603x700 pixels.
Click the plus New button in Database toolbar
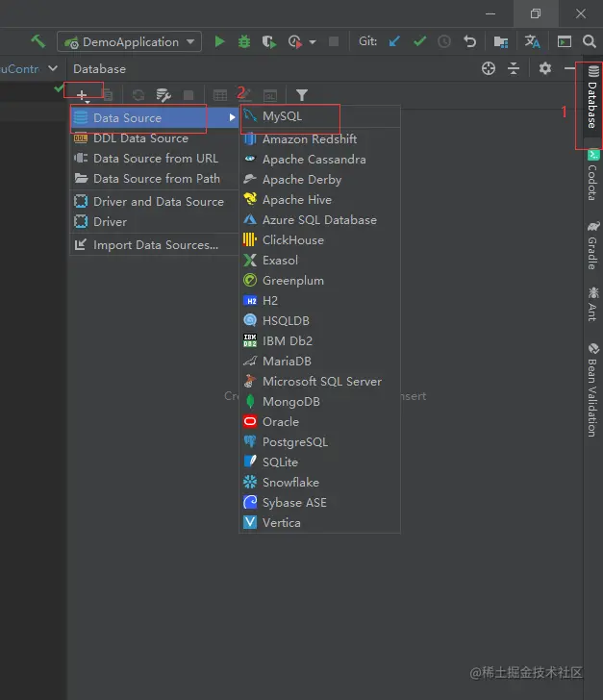click(x=83, y=94)
